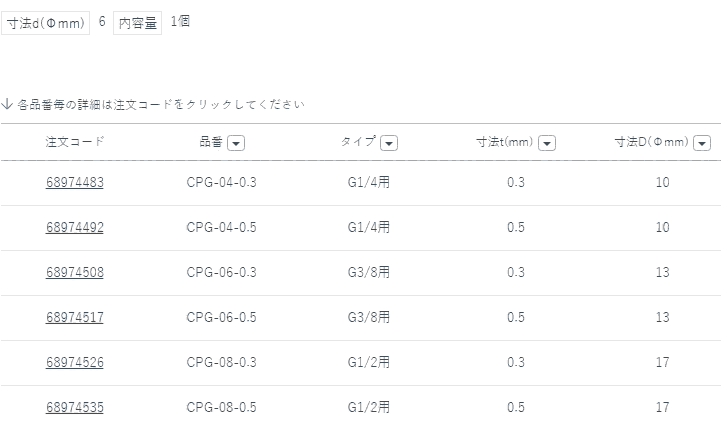The height and width of the screenshot is (427, 721).
Task: Follow order code 68974517 link
Action: [75, 317]
